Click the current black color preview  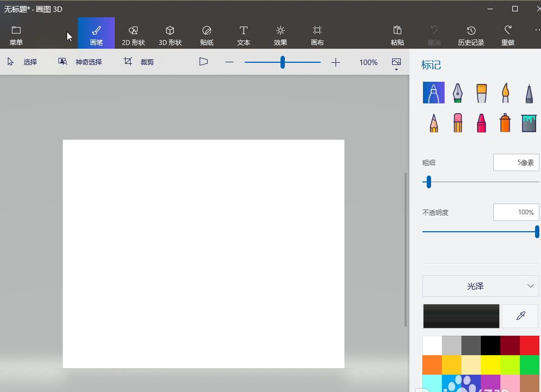coord(461,316)
